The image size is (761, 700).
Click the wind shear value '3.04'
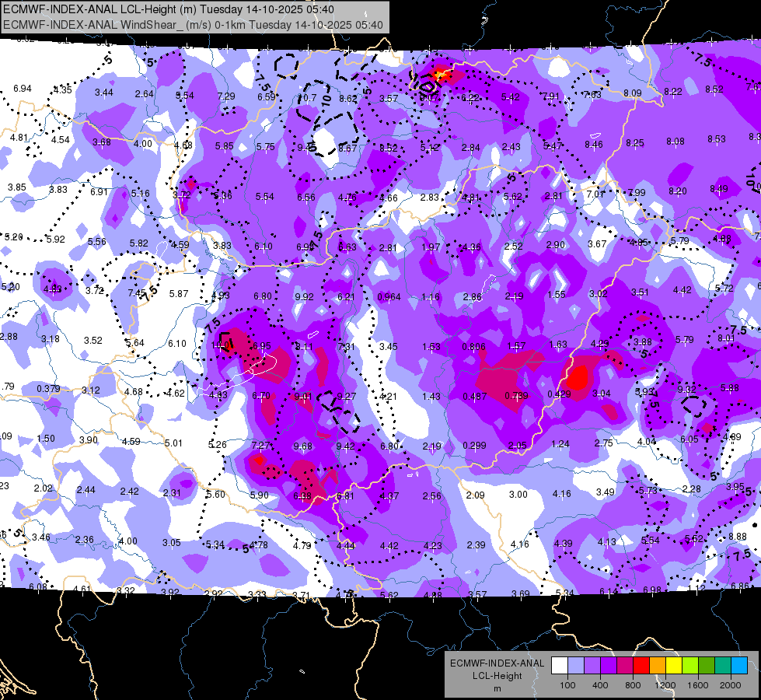(x=602, y=394)
